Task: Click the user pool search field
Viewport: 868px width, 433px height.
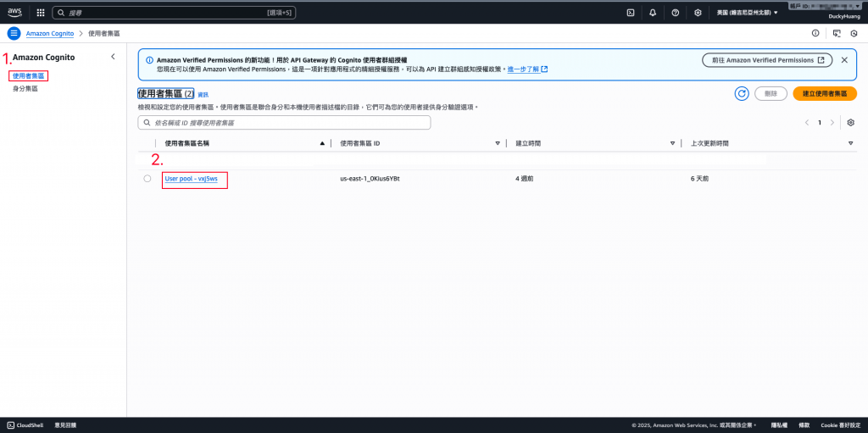Action: tap(284, 122)
